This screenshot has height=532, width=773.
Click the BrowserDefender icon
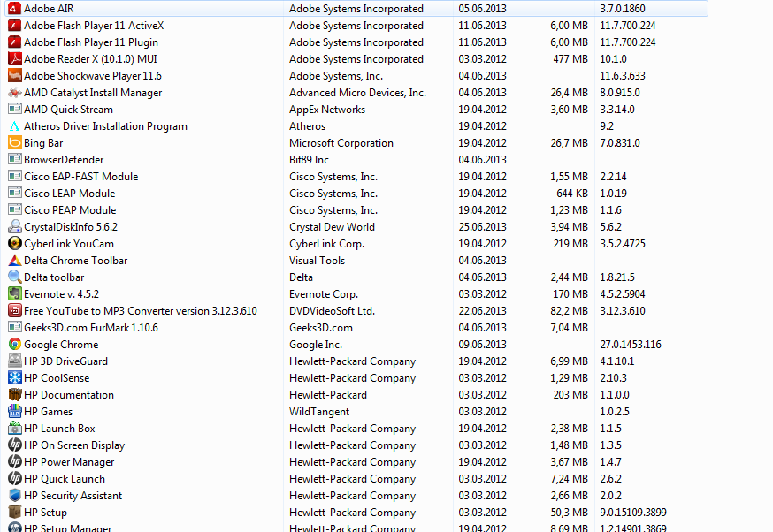pyautogui.click(x=15, y=160)
